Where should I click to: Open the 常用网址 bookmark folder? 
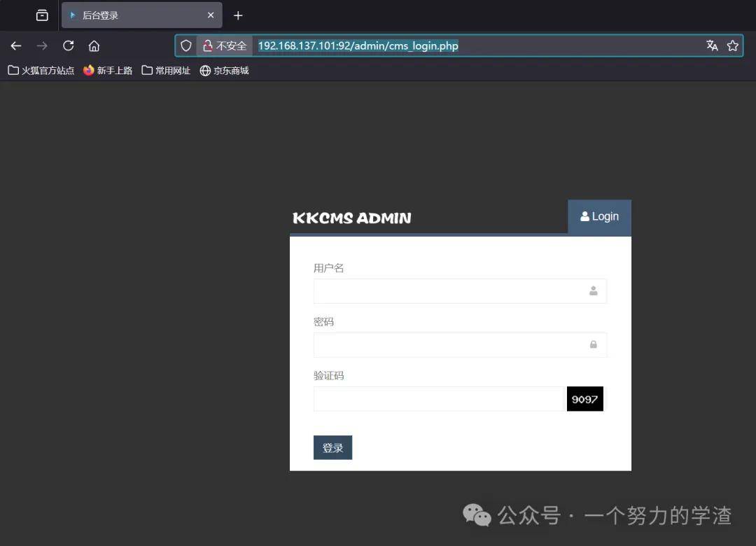tap(167, 71)
